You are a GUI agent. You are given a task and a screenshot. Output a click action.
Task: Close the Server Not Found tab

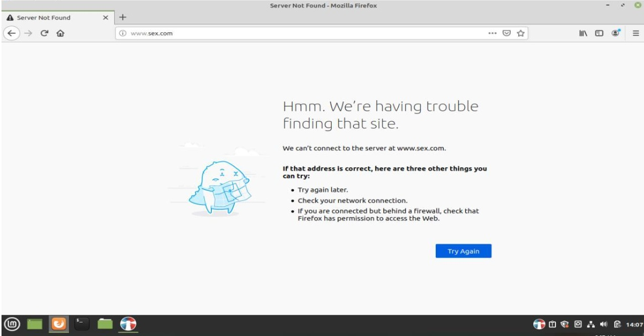pyautogui.click(x=106, y=17)
